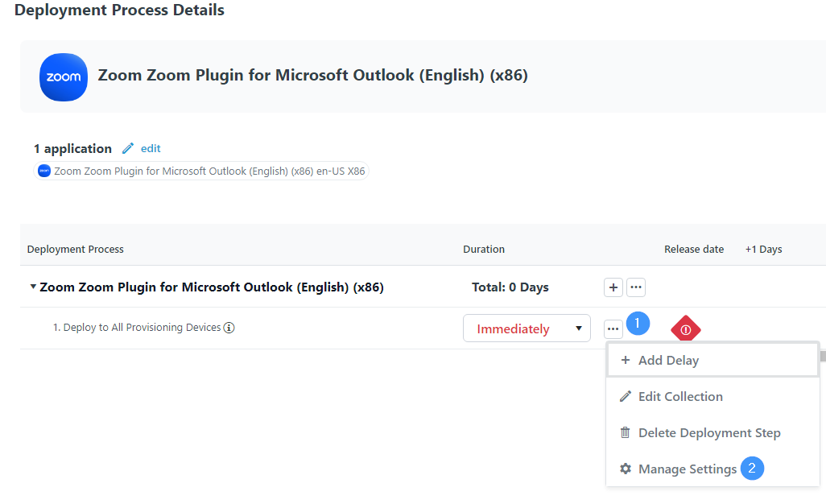This screenshot has width=826, height=504.
Task: Choose Edit Collection from the context menu
Action: 679,396
